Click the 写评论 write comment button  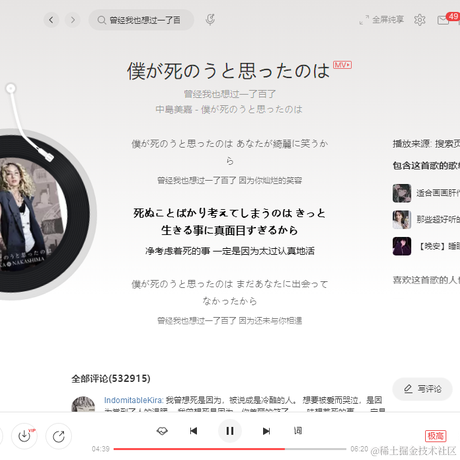(422, 389)
